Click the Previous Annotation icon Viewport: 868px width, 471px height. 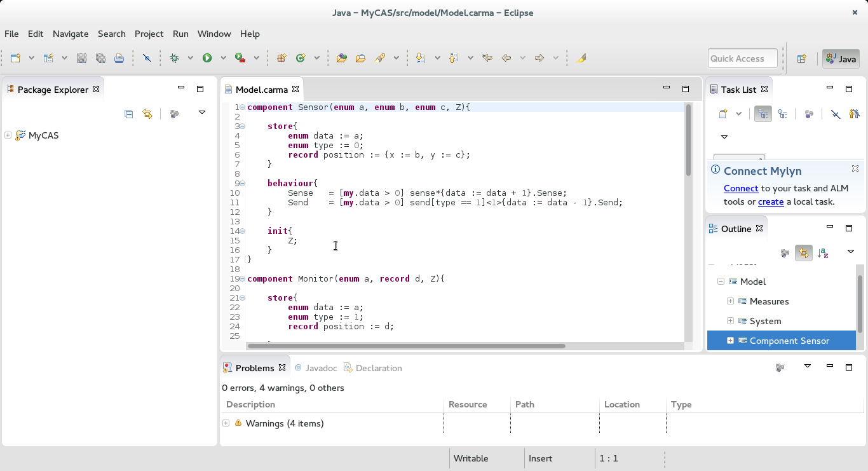(x=453, y=58)
